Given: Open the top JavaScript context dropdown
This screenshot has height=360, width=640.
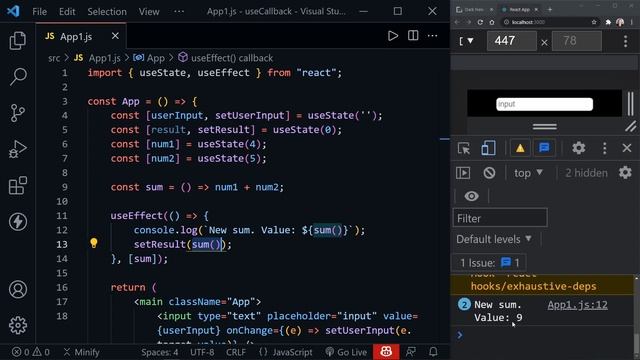Looking at the screenshot, I should click(528, 173).
